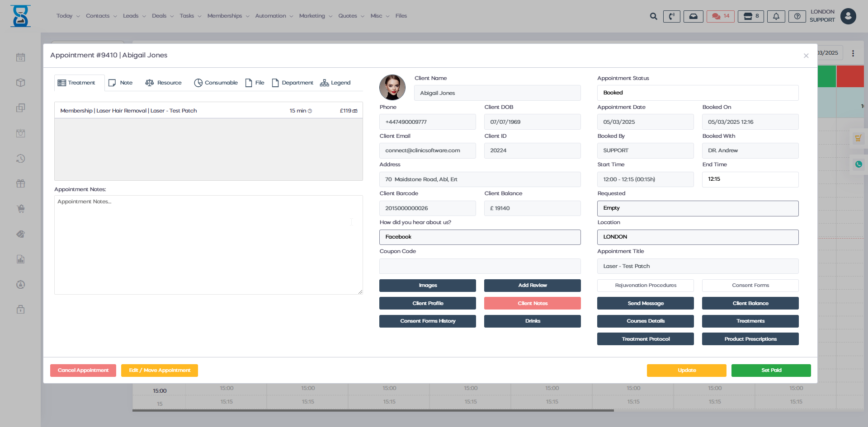Viewport: 868px width, 427px height.
Task: Open the chat messages icon showing 14
Action: click(721, 16)
